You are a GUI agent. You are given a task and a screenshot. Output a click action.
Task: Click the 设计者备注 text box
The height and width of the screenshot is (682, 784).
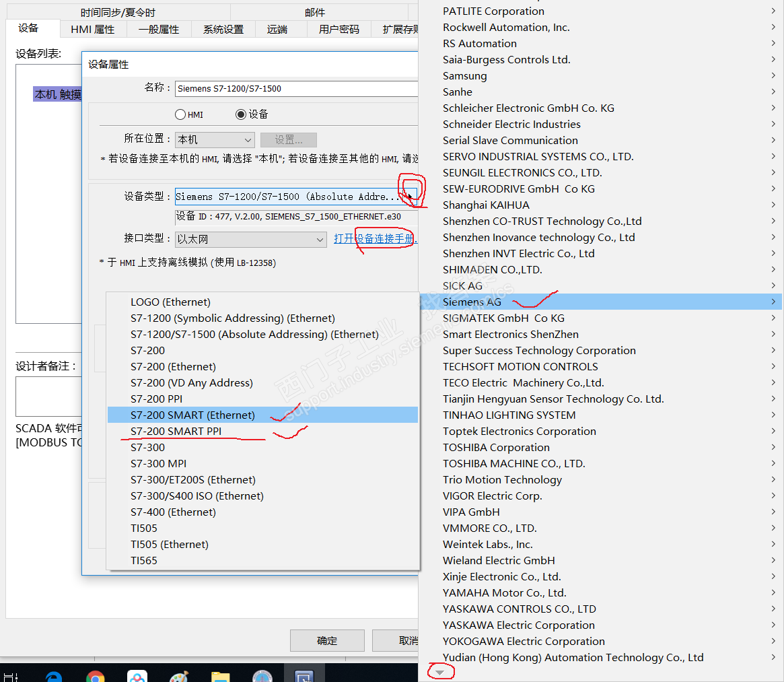point(49,397)
